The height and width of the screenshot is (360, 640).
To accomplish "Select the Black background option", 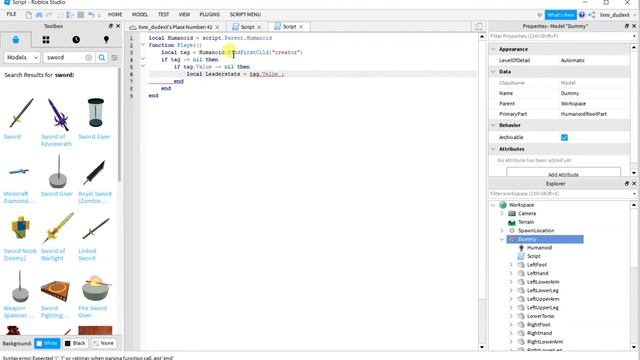I will (x=76, y=343).
